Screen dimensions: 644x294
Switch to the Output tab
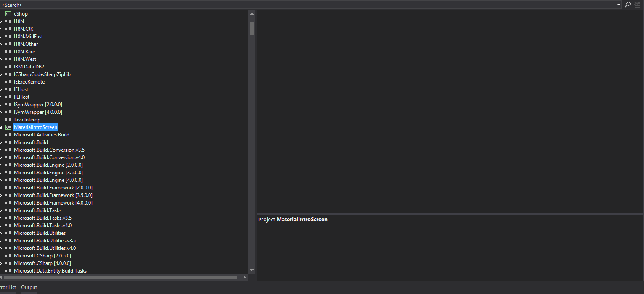click(x=29, y=287)
